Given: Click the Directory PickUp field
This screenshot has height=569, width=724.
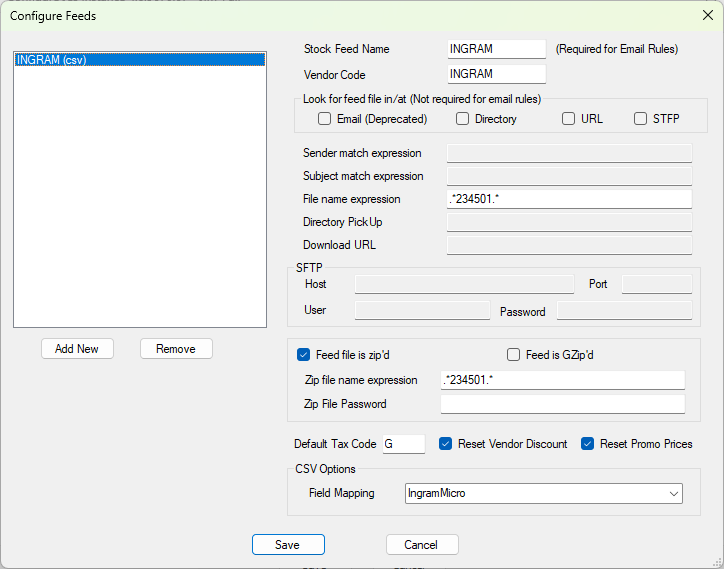Looking at the screenshot, I should coord(569,222).
